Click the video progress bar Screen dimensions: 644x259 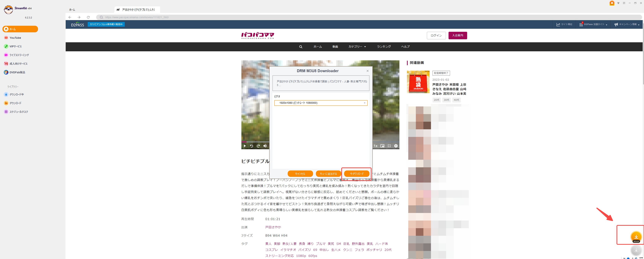coord(255,142)
